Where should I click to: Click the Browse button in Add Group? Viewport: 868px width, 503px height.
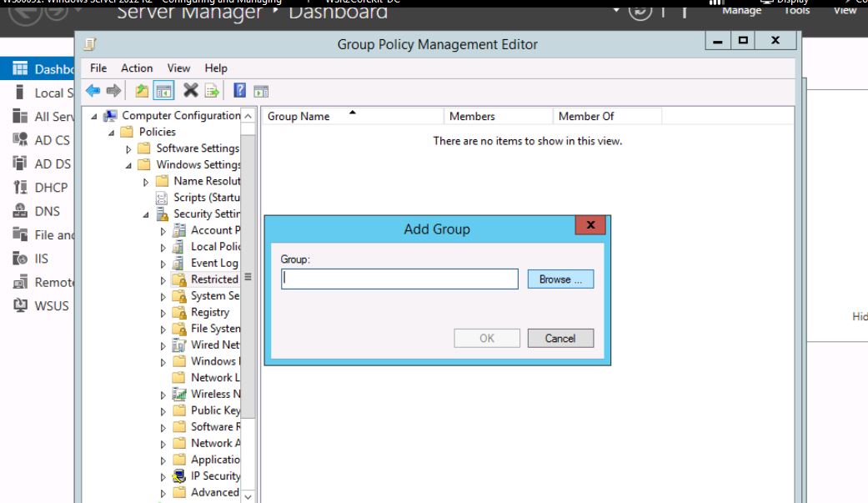[560, 279]
